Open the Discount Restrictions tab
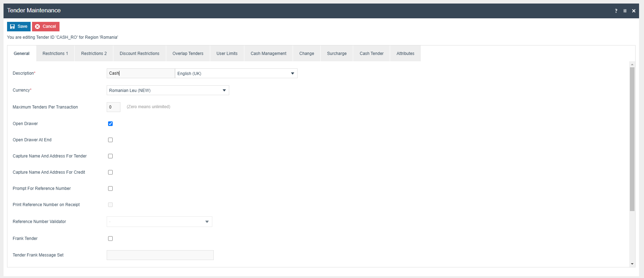 (139, 54)
